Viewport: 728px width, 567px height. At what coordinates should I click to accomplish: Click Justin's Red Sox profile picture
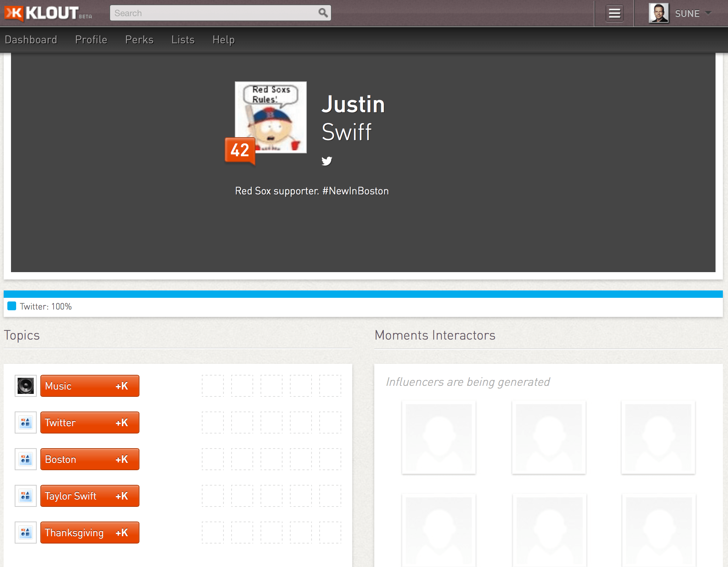point(270,117)
